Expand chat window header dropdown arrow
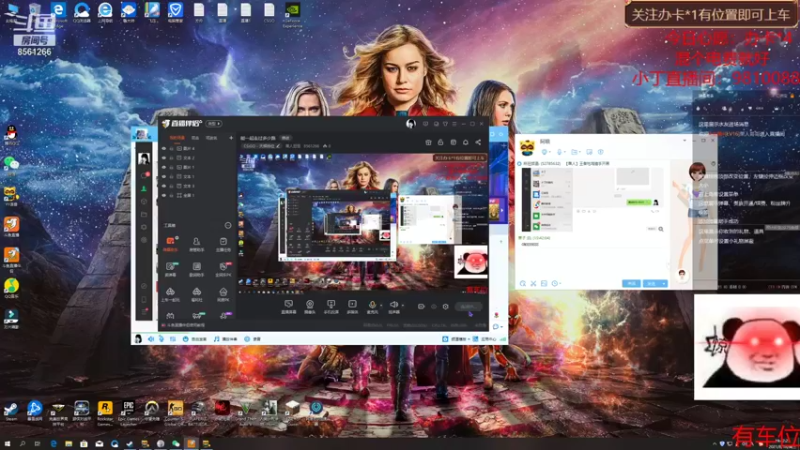This screenshot has height=450, width=800. coord(685,140)
